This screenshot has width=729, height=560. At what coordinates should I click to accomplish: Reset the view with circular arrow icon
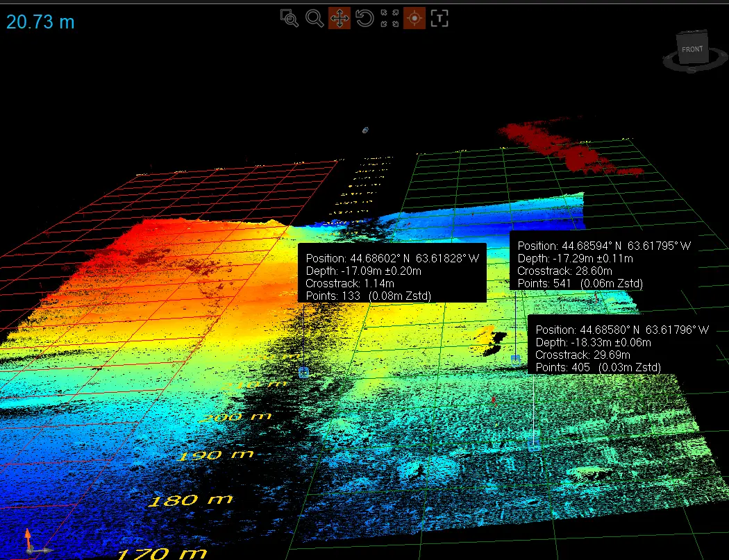coord(364,19)
